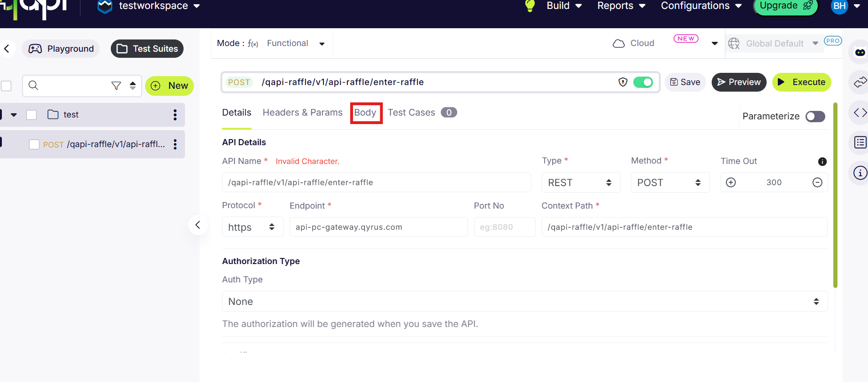Image resolution: width=868 pixels, height=382 pixels.
Task: Click the Endpoint input field
Action: point(378,227)
